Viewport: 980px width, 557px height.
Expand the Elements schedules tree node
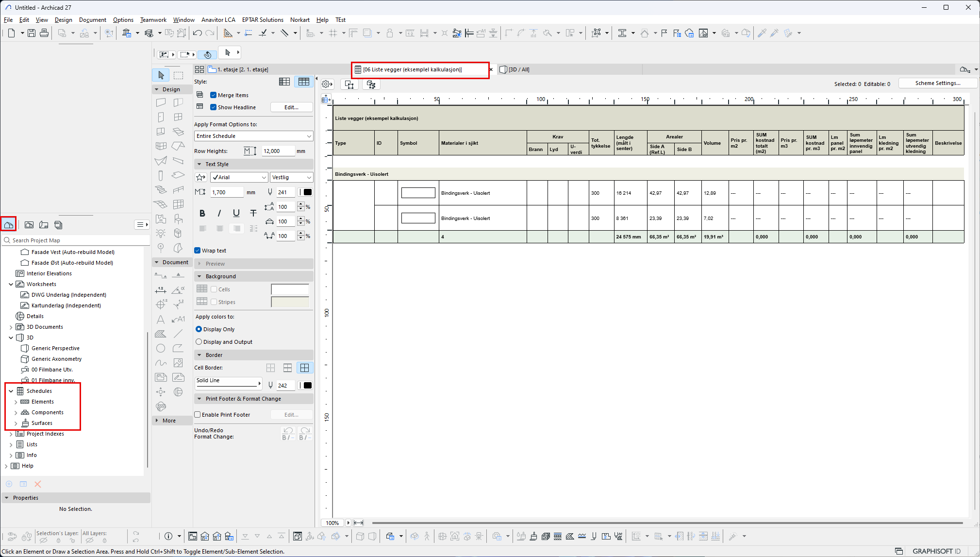(16, 402)
